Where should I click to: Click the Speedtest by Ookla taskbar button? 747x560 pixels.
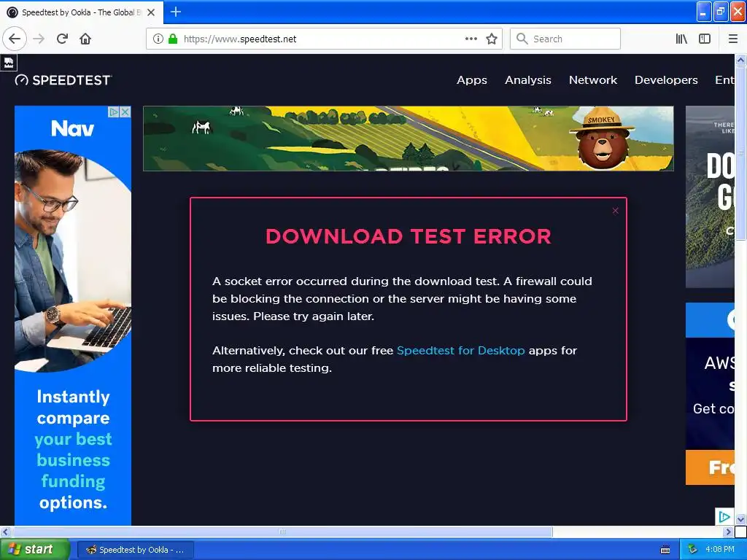coord(135,550)
